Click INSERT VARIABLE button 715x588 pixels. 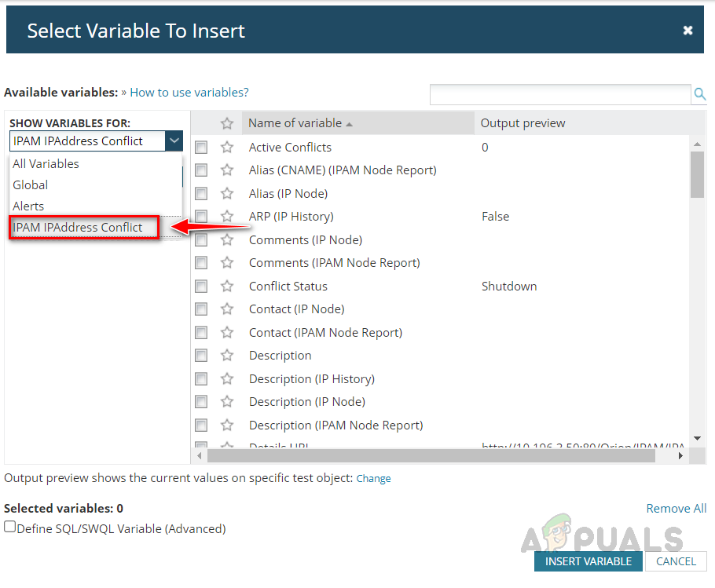(x=588, y=561)
